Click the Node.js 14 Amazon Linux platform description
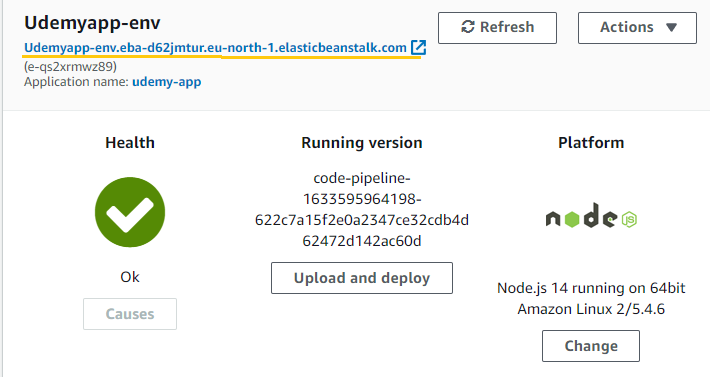 tap(591, 298)
